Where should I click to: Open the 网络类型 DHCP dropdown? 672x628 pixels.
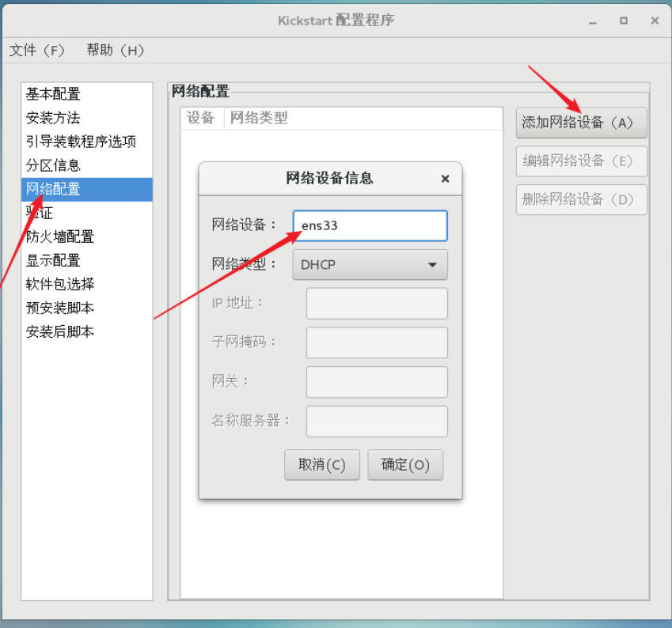point(370,265)
